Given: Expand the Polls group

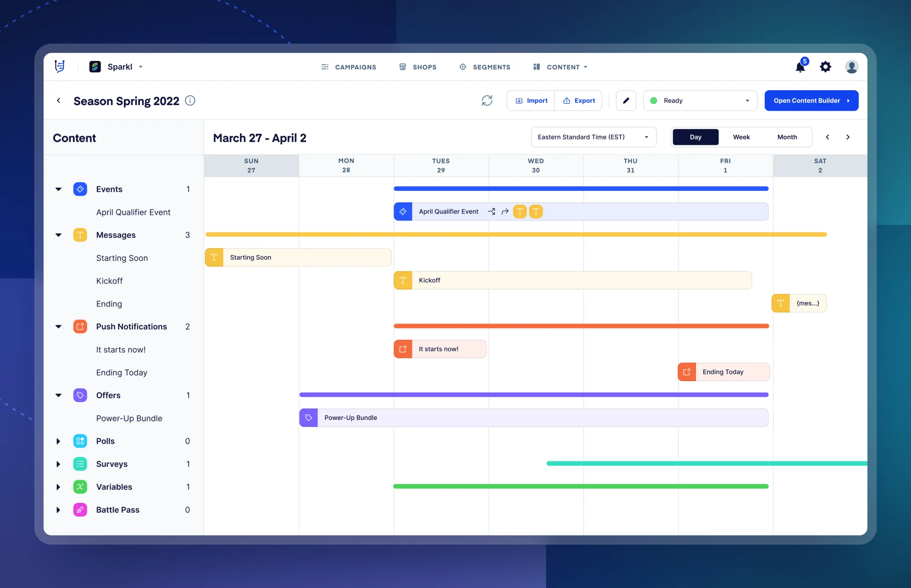Looking at the screenshot, I should [x=58, y=441].
